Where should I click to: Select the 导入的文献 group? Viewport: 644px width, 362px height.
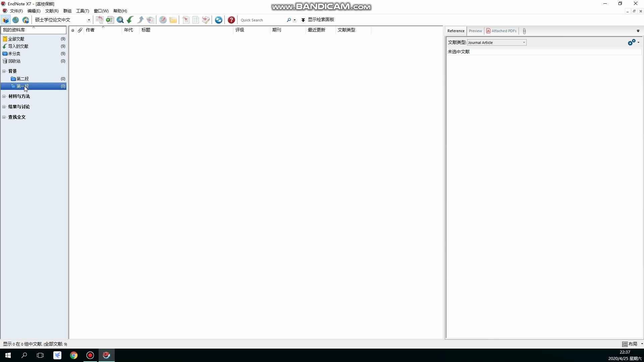34,46
